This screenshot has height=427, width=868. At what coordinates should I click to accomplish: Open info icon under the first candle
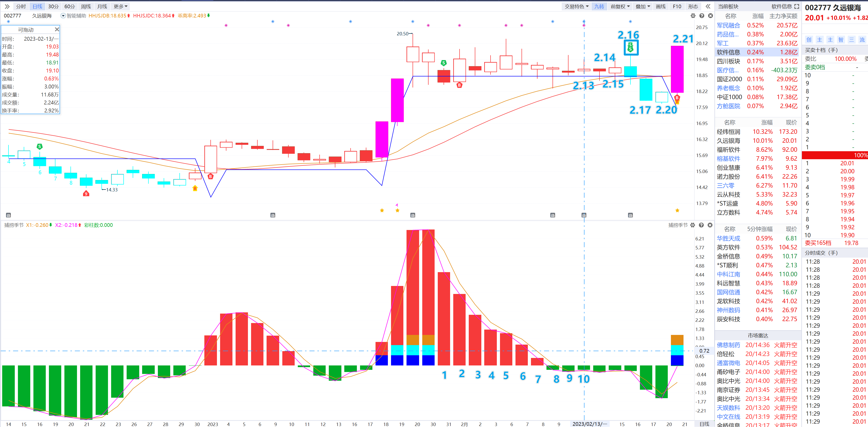point(8,215)
